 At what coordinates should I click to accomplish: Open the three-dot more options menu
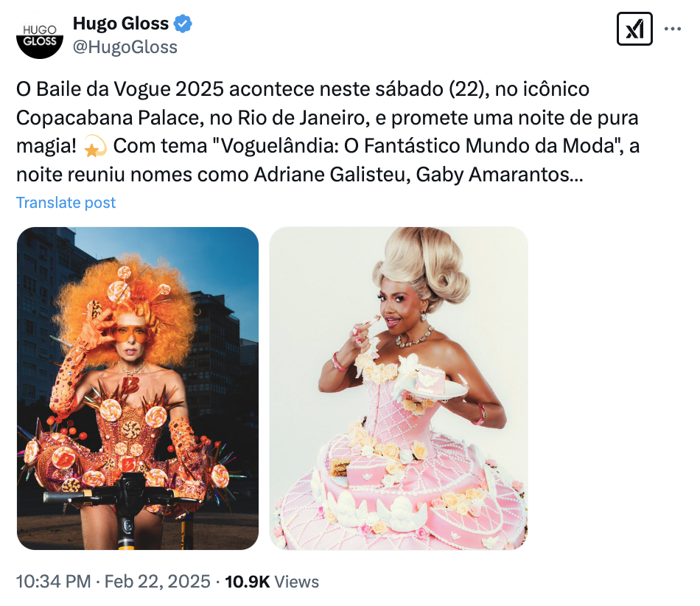tap(672, 29)
